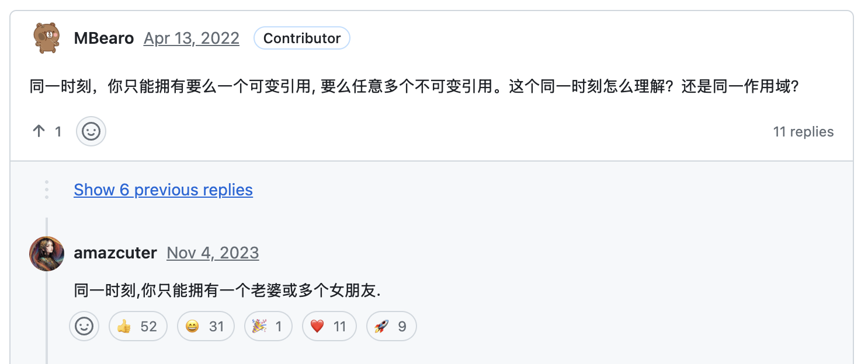Toggle the party popper reaction showing 1
The height and width of the screenshot is (364, 868).
(268, 326)
